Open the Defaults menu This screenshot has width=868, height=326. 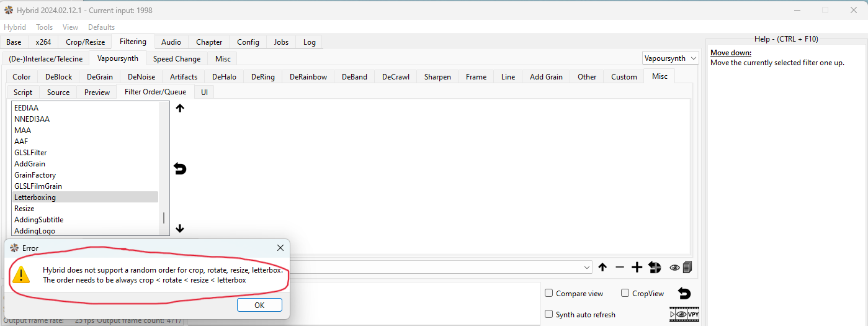click(101, 27)
